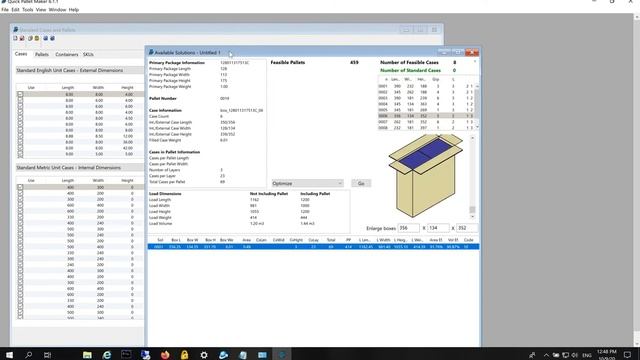Click the box preview vertical scrollbar thumb

[472, 210]
